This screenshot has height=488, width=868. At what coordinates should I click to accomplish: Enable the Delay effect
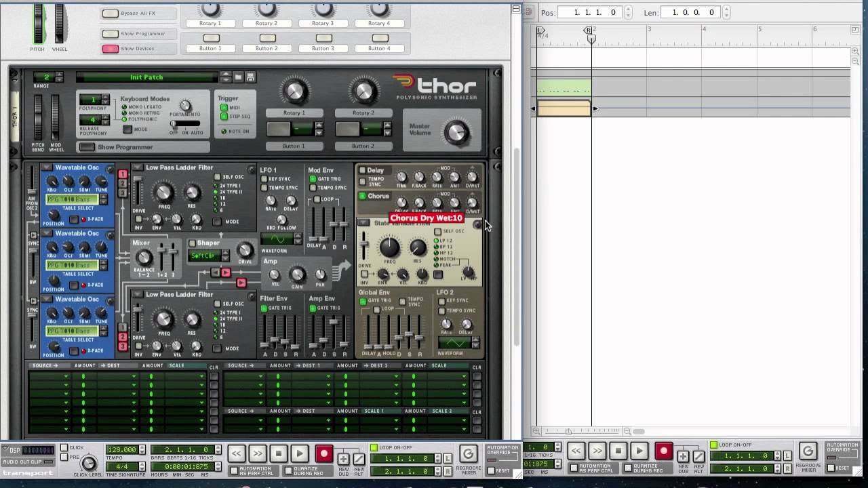pyautogui.click(x=362, y=170)
